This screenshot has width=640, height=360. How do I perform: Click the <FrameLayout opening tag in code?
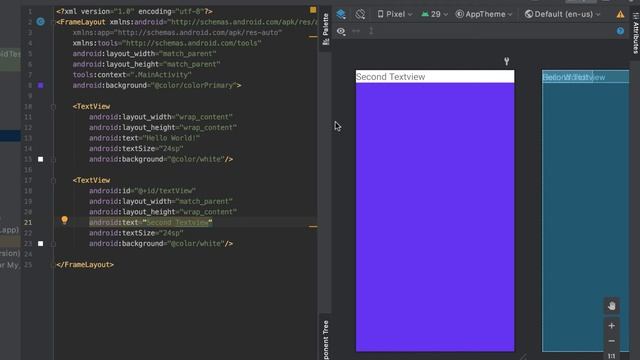[x=81, y=22]
